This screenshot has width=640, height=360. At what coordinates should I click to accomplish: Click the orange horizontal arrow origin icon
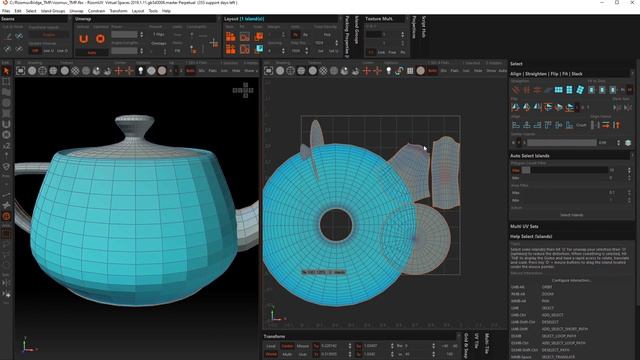pyautogui.click(x=606, y=125)
